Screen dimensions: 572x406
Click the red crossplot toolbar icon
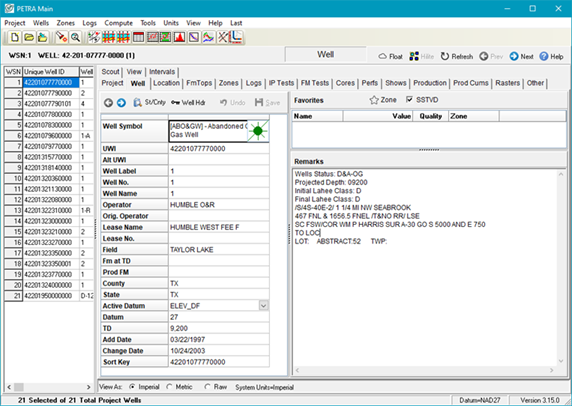(152, 37)
